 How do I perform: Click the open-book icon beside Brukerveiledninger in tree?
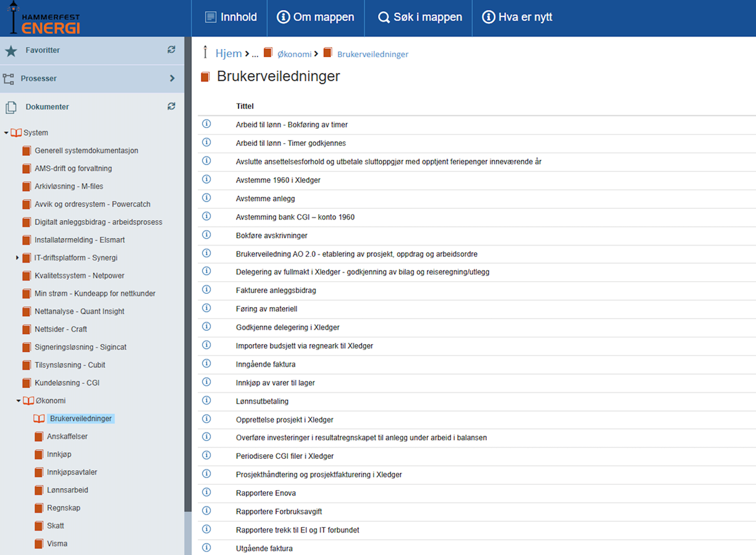(x=39, y=418)
